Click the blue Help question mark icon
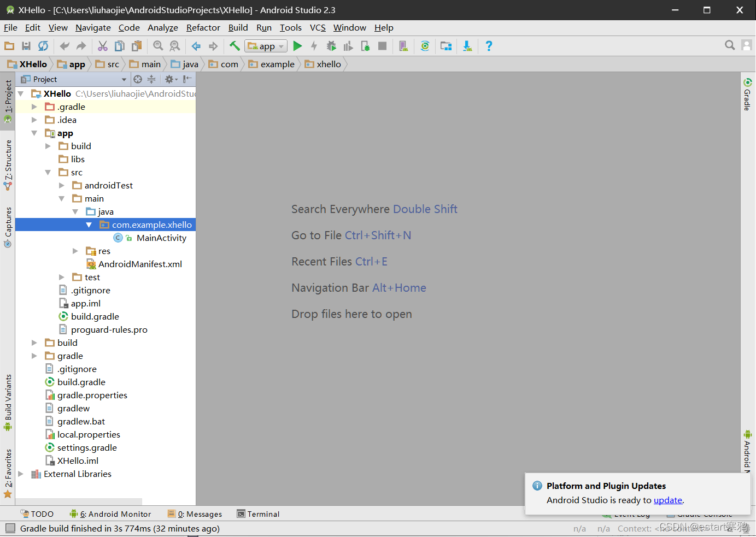The image size is (756, 537). click(489, 46)
